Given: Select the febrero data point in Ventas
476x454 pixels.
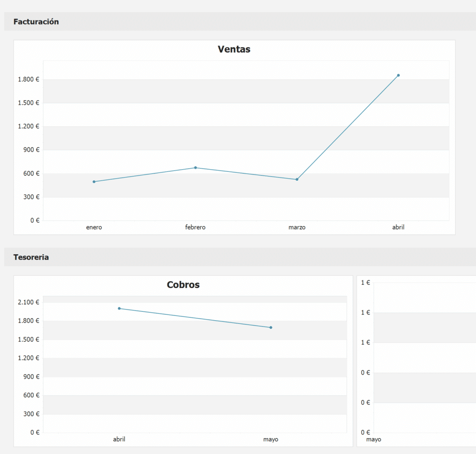Looking at the screenshot, I should (x=196, y=168).
